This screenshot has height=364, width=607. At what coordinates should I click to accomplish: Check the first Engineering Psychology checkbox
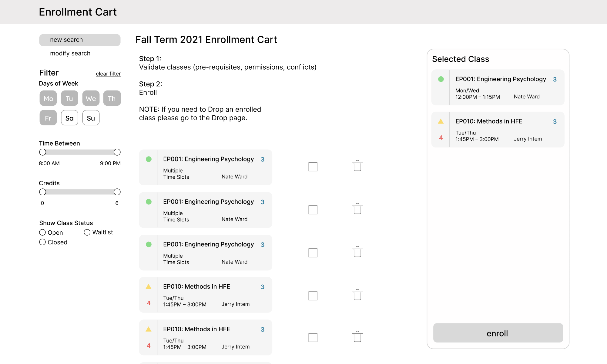tap(313, 167)
